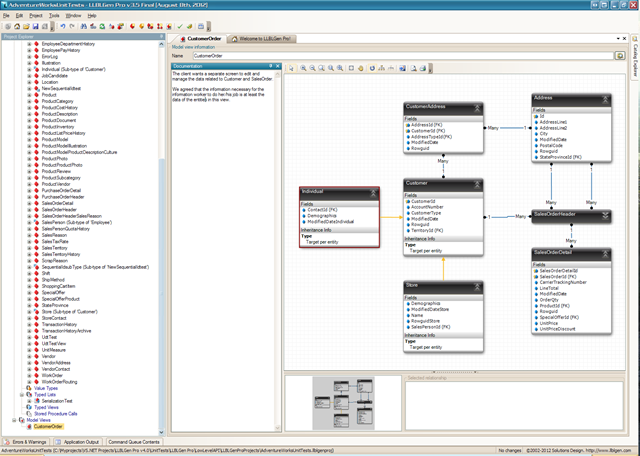Image resolution: width=640 pixels, height=456 pixels.
Task: Expand the SalesOrderHeader tree node
Action: 29,209
